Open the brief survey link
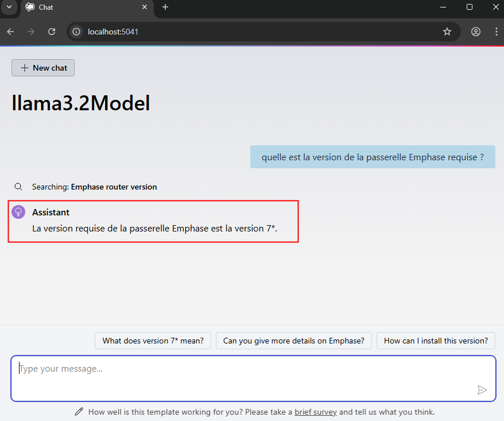Viewport: 504px width, 421px height. pyautogui.click(x=315, y=412)
